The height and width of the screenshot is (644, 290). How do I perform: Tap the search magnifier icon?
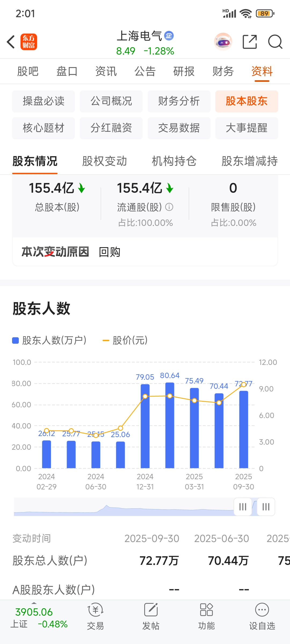point(275,42)
